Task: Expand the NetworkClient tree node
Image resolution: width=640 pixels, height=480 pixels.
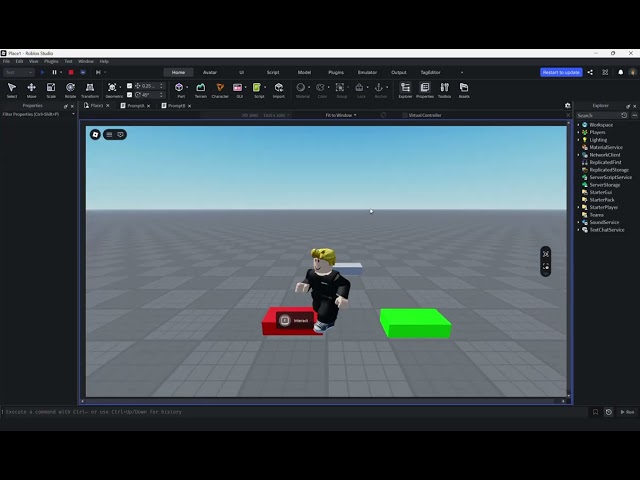Action: 578,155
